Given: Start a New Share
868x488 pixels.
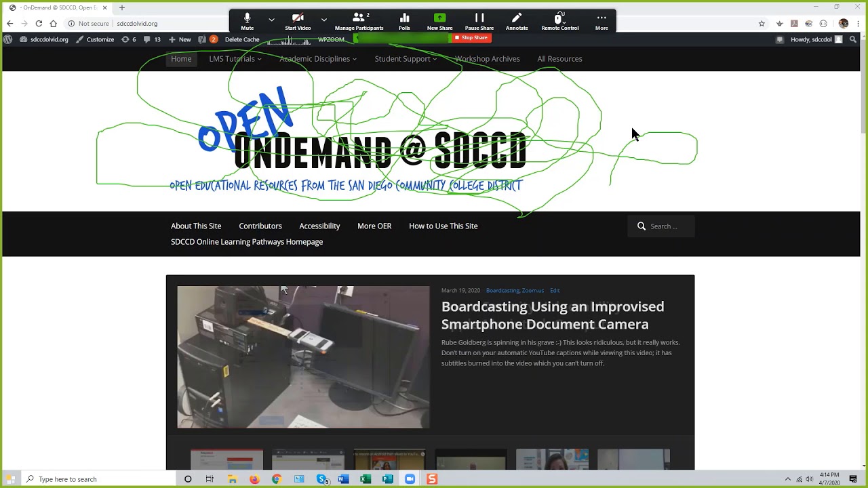Looking at the screenshot, I should coord(439,21).
